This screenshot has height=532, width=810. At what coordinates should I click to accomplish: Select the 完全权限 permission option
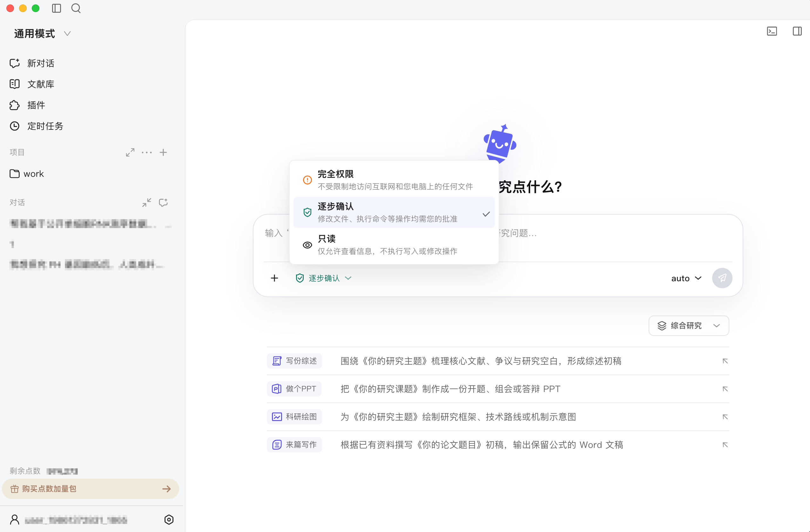[x=394, y=180]
